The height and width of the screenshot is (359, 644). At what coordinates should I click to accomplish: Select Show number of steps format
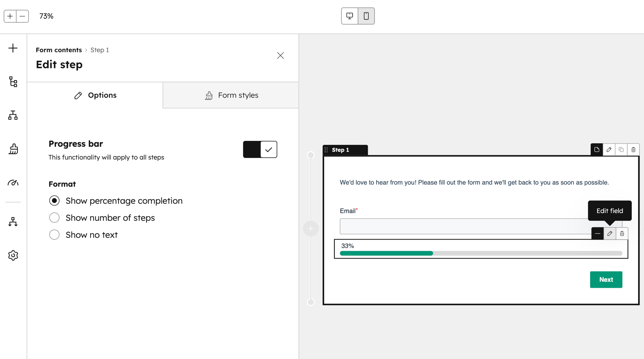coord(54,217)
